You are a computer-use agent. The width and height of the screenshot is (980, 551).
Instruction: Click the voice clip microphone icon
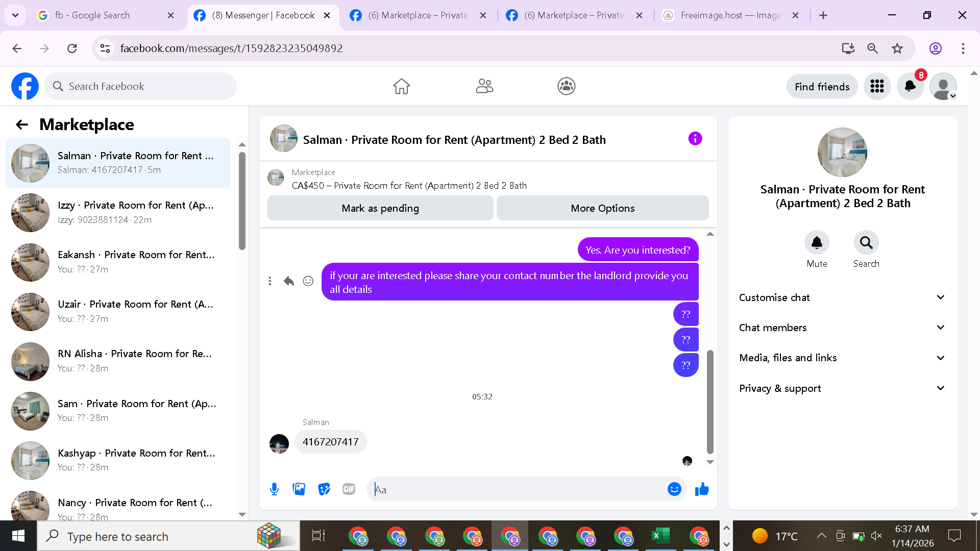coord(274,489)
